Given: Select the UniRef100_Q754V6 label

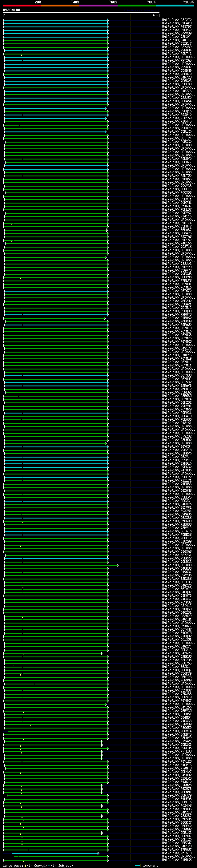Looking at the screenshot, I should (177, 741).
